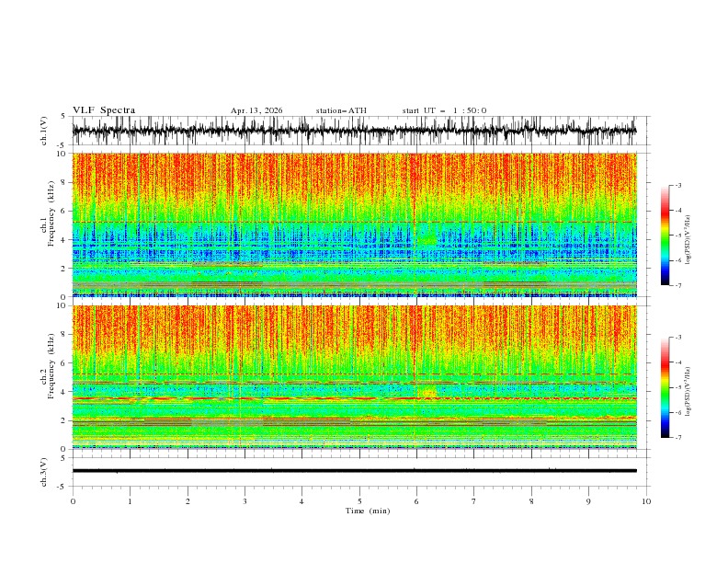
Task: Click the green patch near minute 6 in ch.1 spectrogram
Action: [x=427, y=238]
